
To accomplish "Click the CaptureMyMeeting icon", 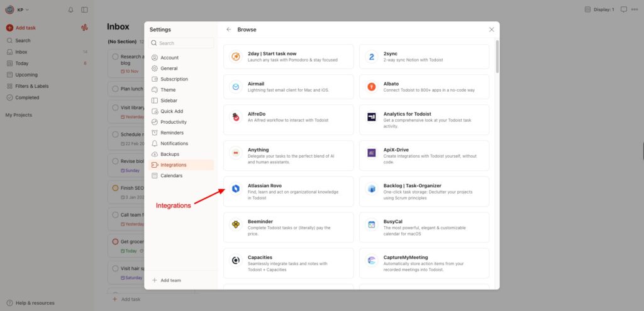I will (x=371, y=260).
